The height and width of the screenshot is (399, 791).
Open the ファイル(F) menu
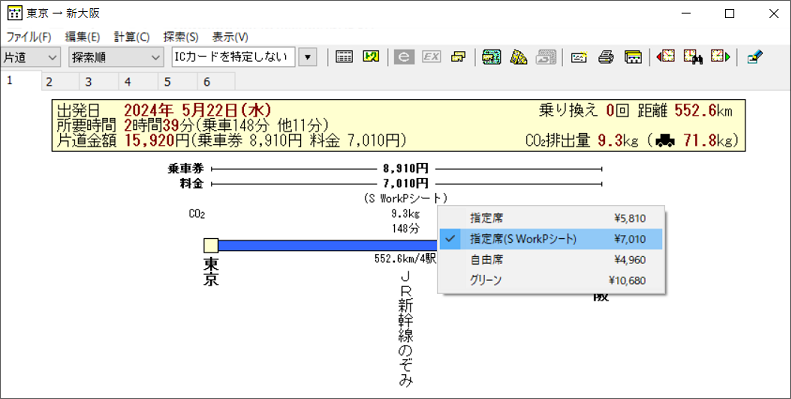tap(29, 37)
